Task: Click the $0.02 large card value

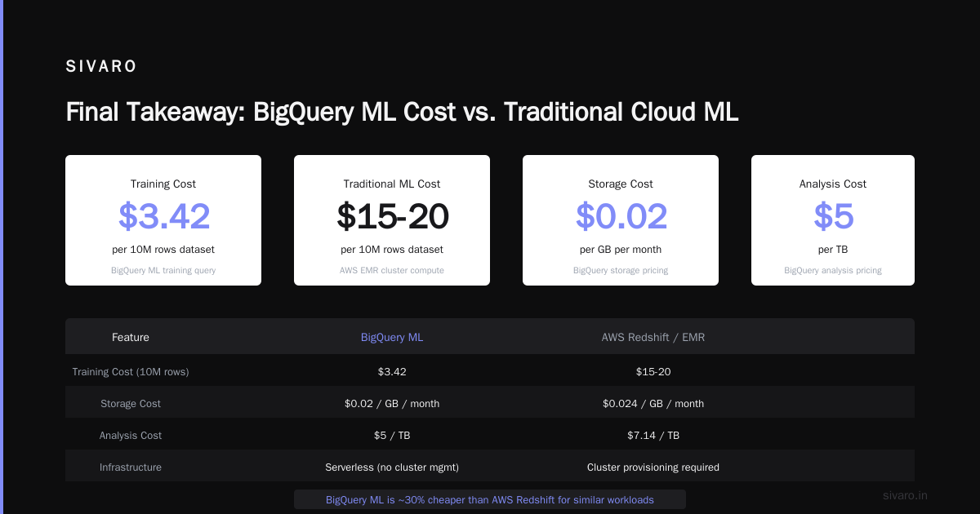Action: click(621, 216)
